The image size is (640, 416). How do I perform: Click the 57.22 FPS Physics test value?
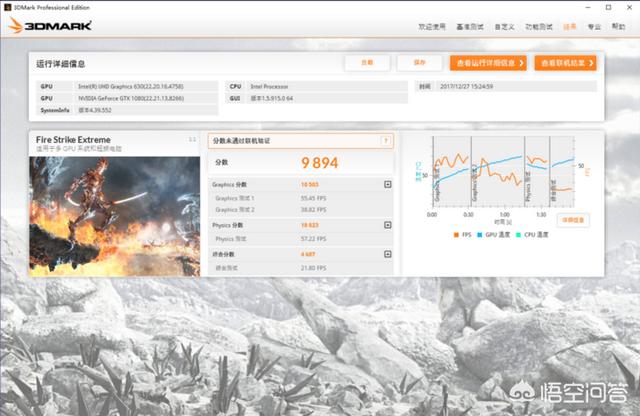pyautogui.click(x=313, y=238)
